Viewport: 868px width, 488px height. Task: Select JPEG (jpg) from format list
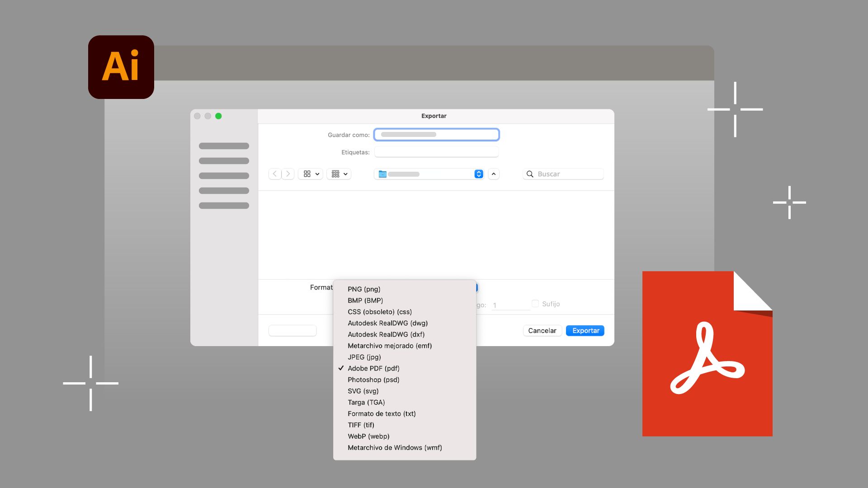pyautogui.click(x=363, y=357)
